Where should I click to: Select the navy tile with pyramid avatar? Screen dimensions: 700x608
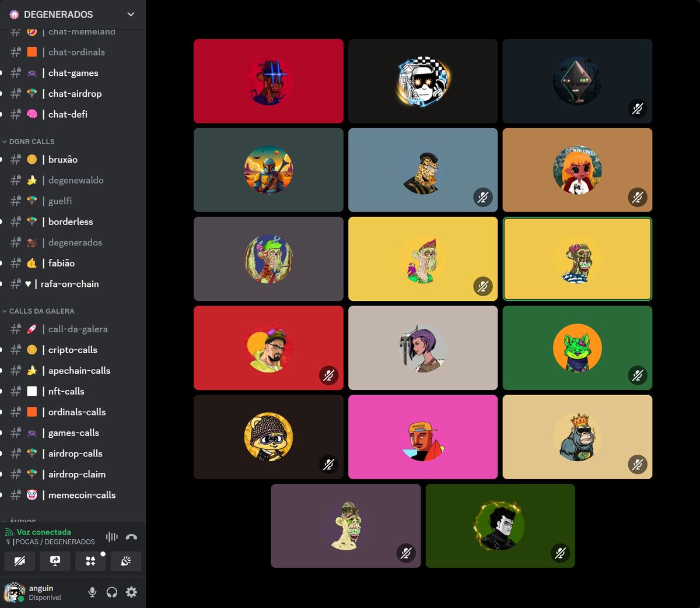pos(577,81)
